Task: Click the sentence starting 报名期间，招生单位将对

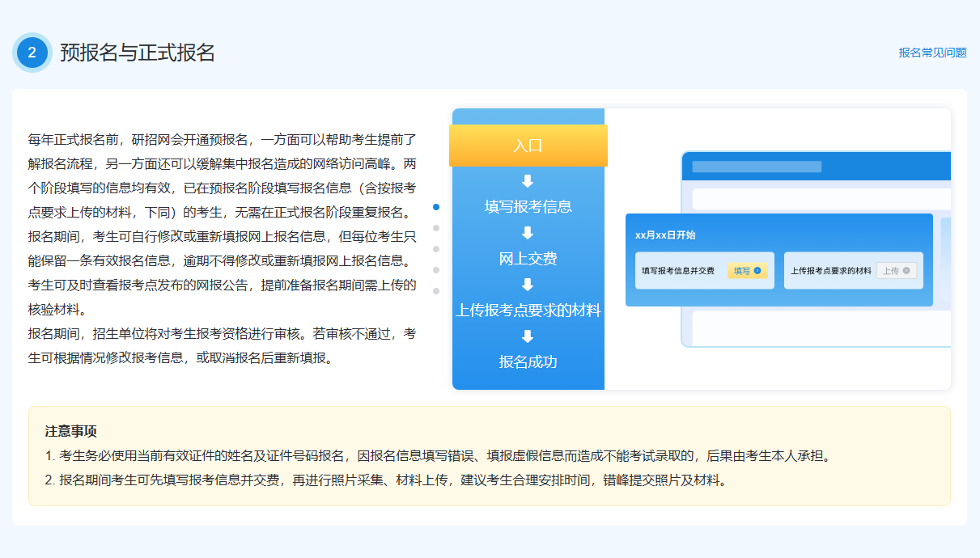Action: click(x=223, y=345)
